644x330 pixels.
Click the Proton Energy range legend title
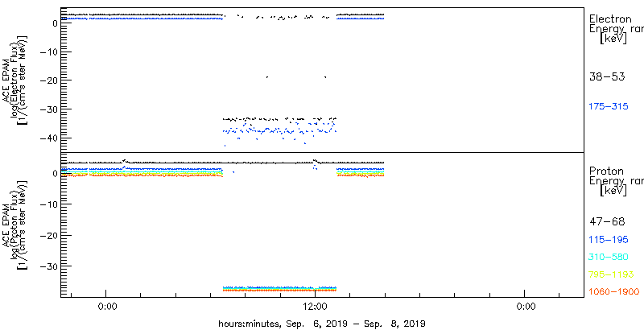click(616, 181)
